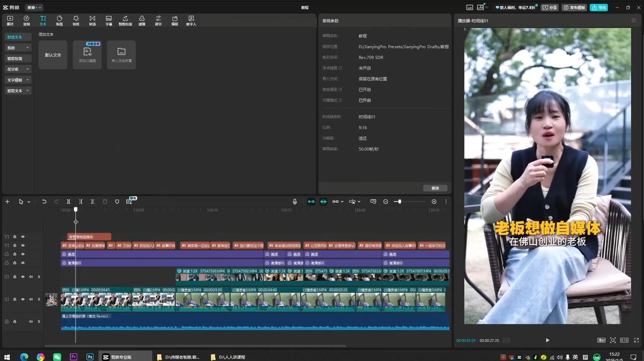This screenshot has width=644, height=361.
Task: Select 新建文本 in the text sidebar
Action: pos(18,37)
